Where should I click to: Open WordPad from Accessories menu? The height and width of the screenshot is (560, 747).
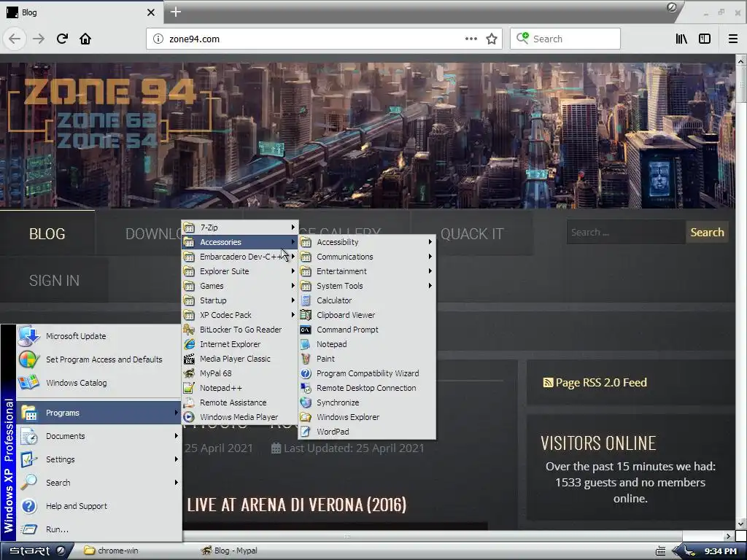tap(367, 432)
